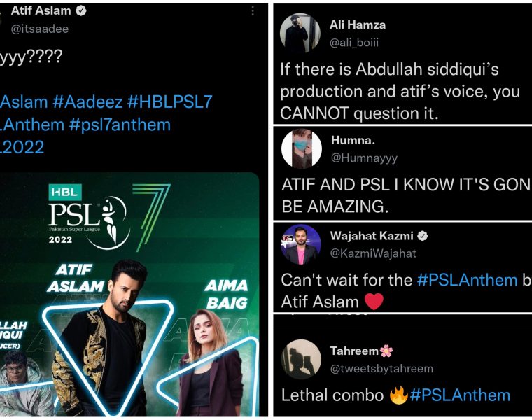The image size is (532, 420).
Task: Open Tahreem's profile picture
Action: pyautogui.click(x=301, y=359)
